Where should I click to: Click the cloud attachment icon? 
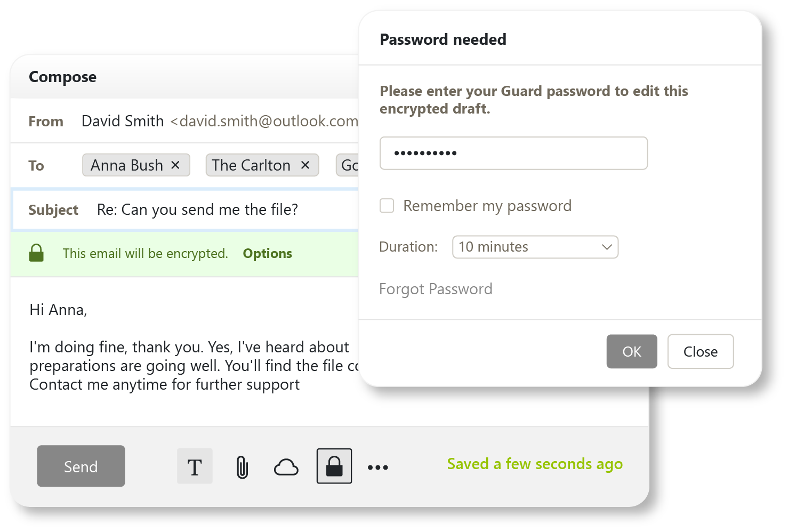coord(286,467)
